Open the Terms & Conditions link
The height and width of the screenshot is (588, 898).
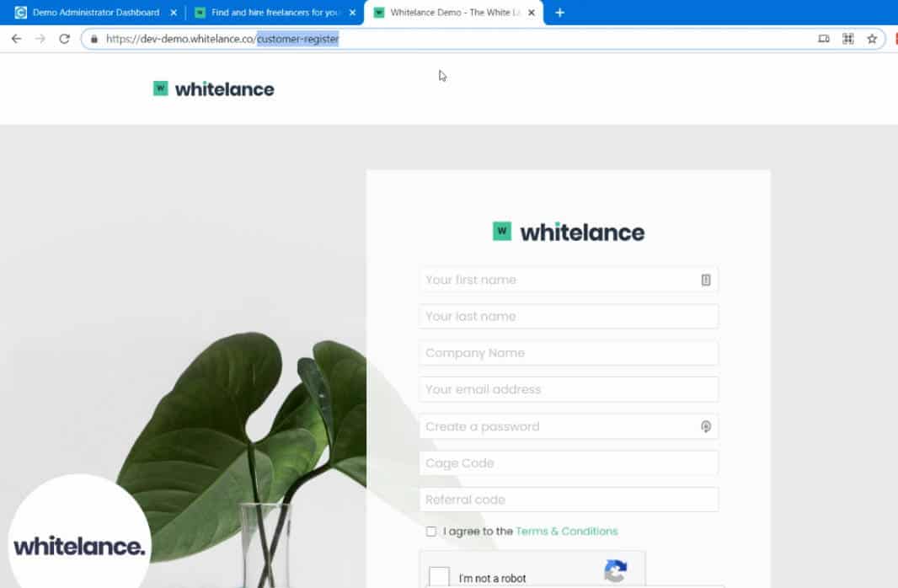click(x=566, y=532)
